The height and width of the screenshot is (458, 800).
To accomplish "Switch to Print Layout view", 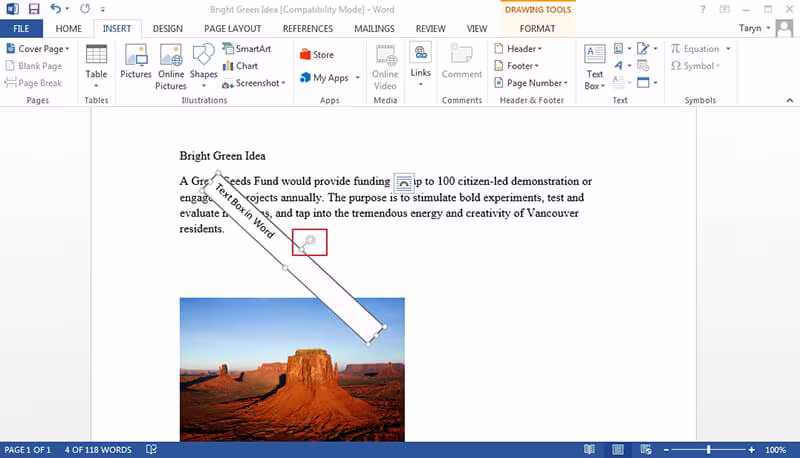I will pyautogui.click(x=618, y=449).
